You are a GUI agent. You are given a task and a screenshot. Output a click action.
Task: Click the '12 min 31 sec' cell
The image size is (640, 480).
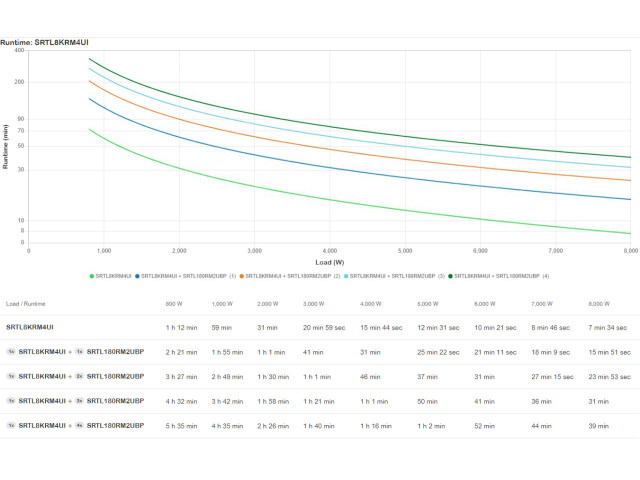438,328
